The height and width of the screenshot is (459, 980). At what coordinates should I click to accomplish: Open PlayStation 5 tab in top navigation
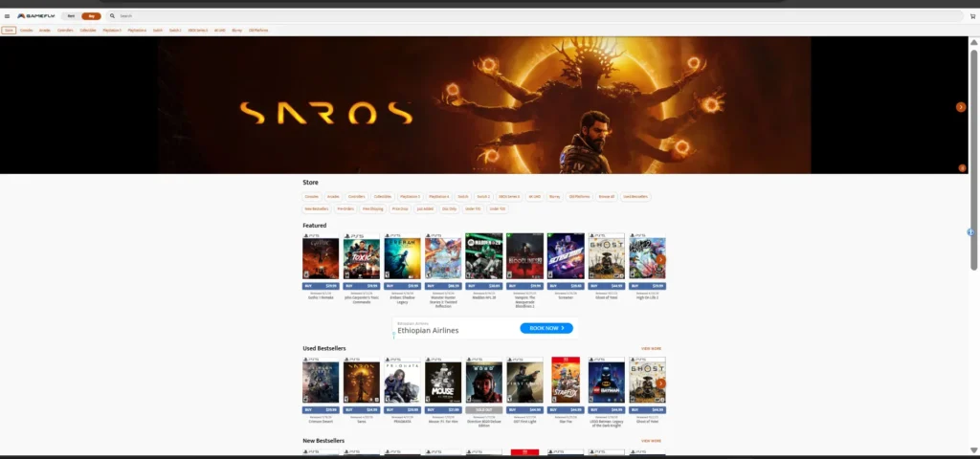pos(113,30)
